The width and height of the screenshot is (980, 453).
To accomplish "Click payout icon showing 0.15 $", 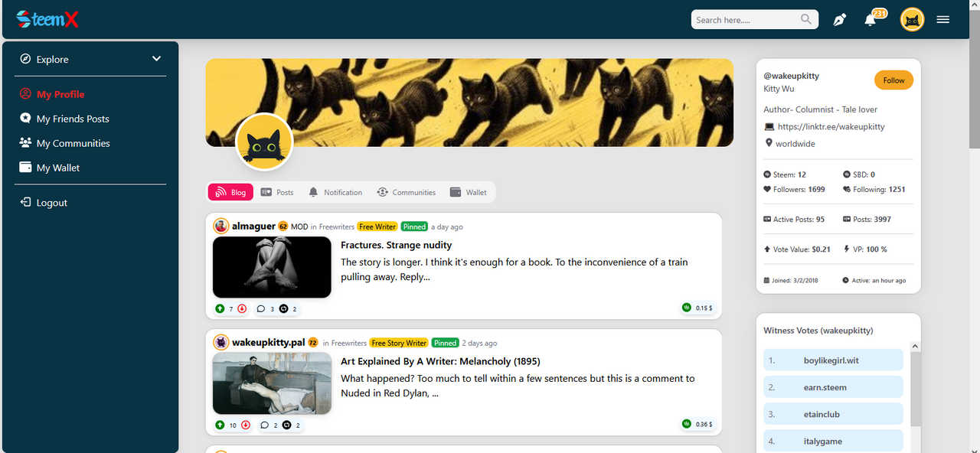I will (x=687, y=308).
